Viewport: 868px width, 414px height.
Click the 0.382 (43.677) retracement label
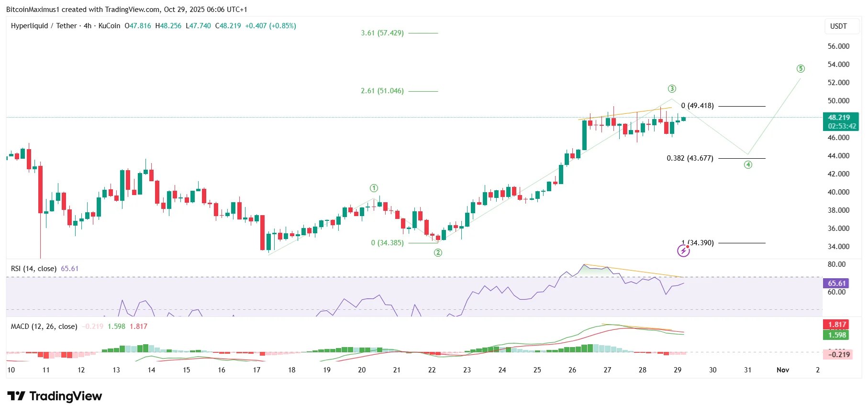point(690,158)
